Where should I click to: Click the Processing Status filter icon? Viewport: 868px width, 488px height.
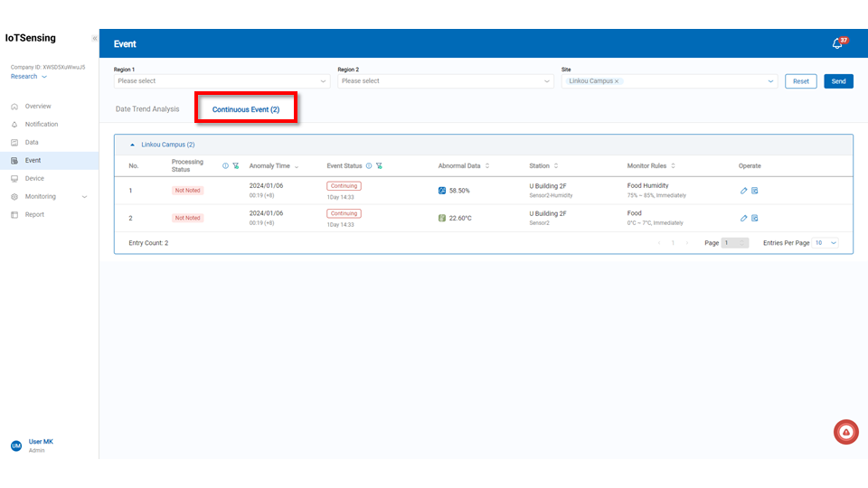click(x=235, y=166)
